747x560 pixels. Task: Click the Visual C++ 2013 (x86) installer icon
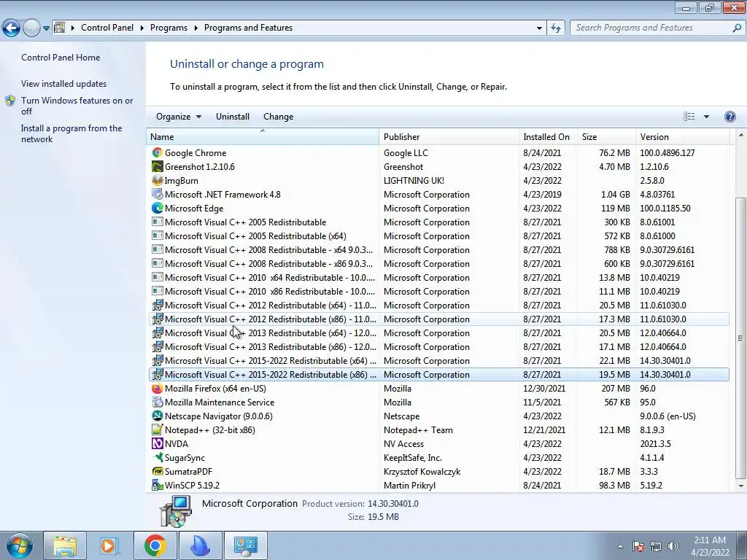point(158,346)
